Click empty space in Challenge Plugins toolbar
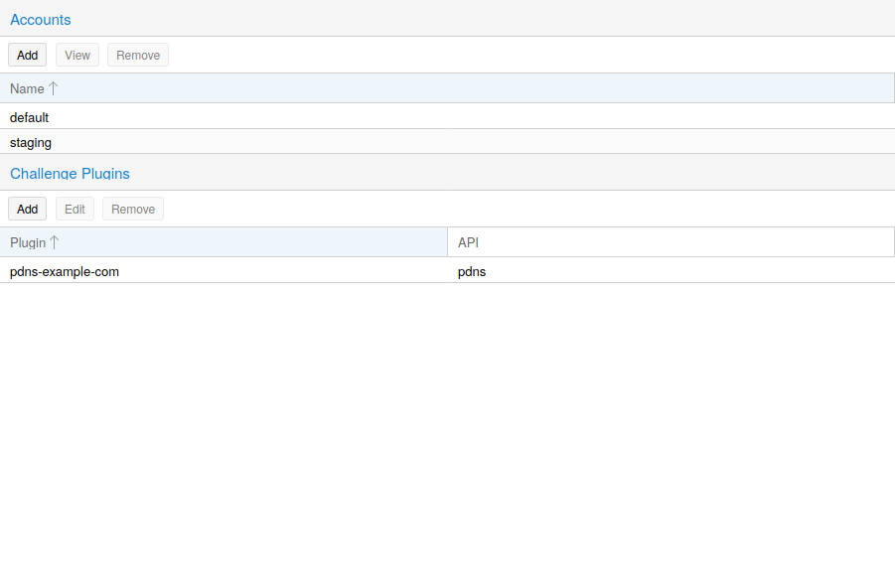This screenshot has height=588, width=895. (x=497, y=210)
